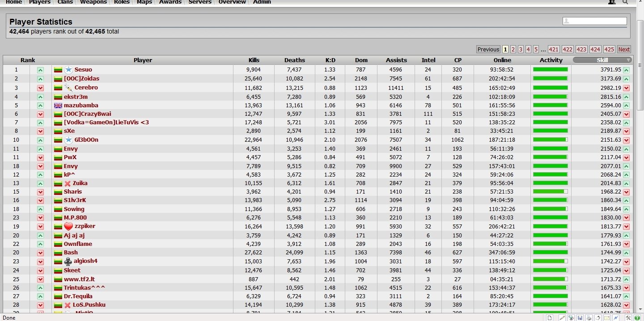Viewport: 644px width, 321px height.
Task: Click the star badge beside Sesuo
Action: tap(68, 70)
